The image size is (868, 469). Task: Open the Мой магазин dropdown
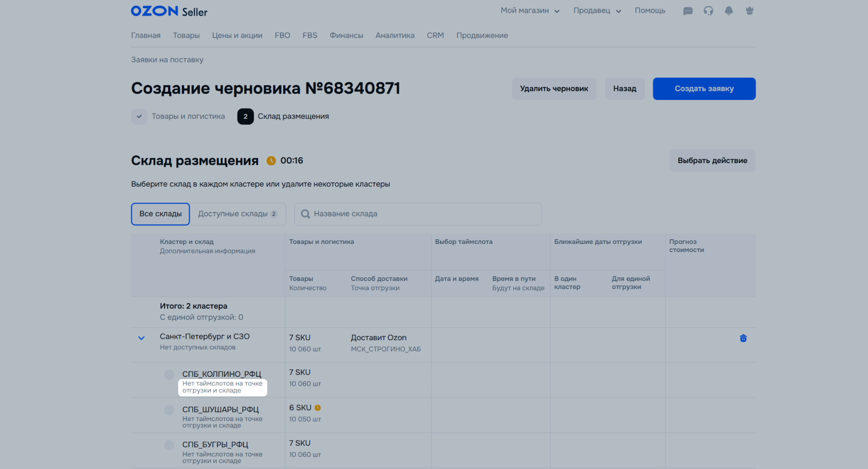tap(530, 11)
